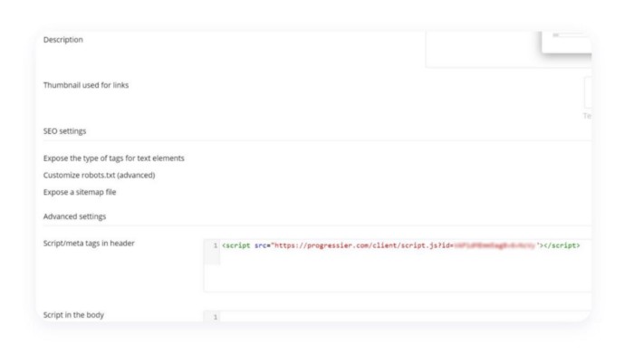Click 'Customize robots.txt (advanced)' option
This screenshot has height=364, width=634.
99,175
